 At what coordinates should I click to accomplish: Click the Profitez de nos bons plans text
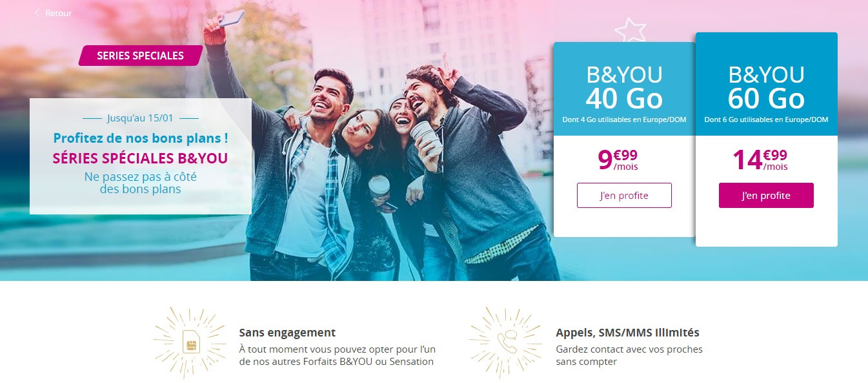140,138
